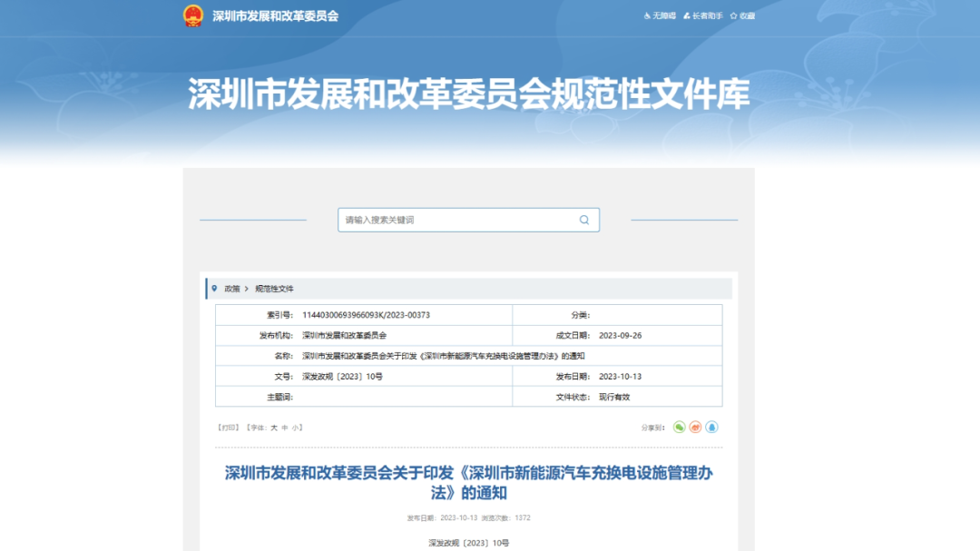Click the 长者助手 elder assistant icon
Viewport: 980px width, 551px height.
[x=688, y=15]
